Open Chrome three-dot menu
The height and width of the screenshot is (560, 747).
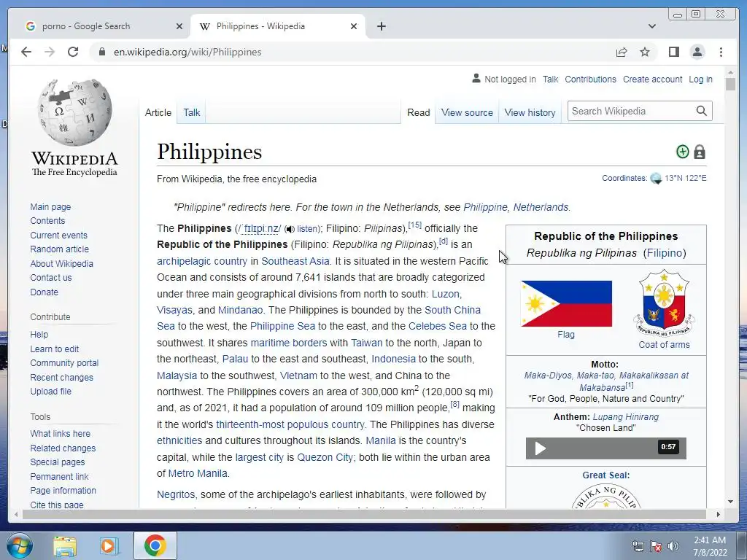[x=721, y=52]
